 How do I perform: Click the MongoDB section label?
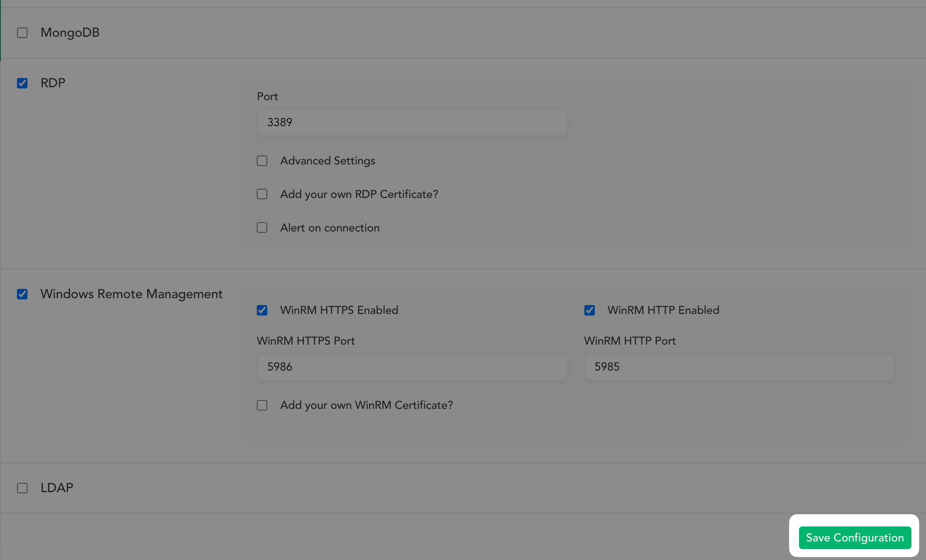(70, 32)
